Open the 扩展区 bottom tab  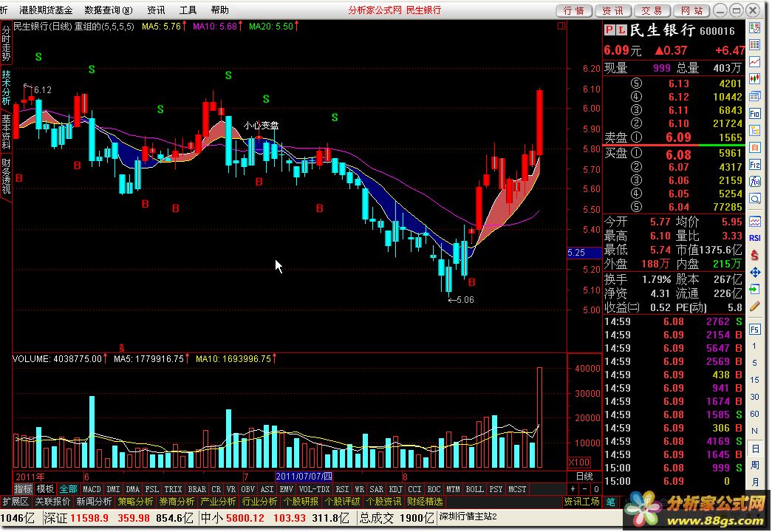click(x=16, y=502)
